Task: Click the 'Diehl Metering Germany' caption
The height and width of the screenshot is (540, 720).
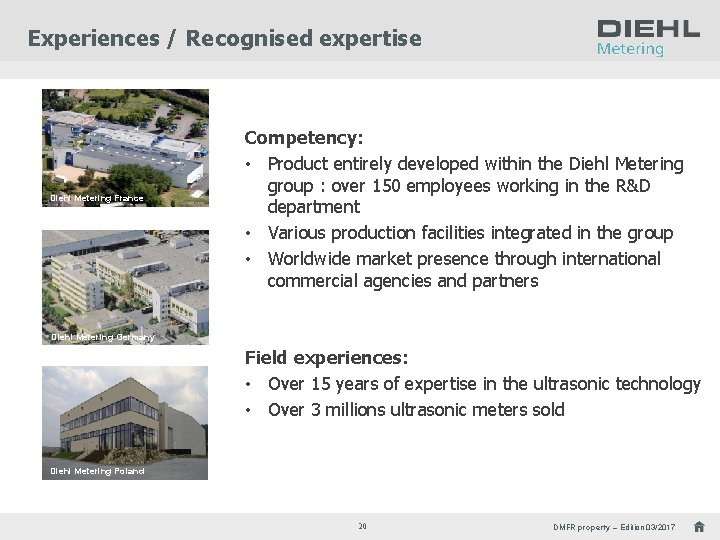Action: click(x=102, y=337)
